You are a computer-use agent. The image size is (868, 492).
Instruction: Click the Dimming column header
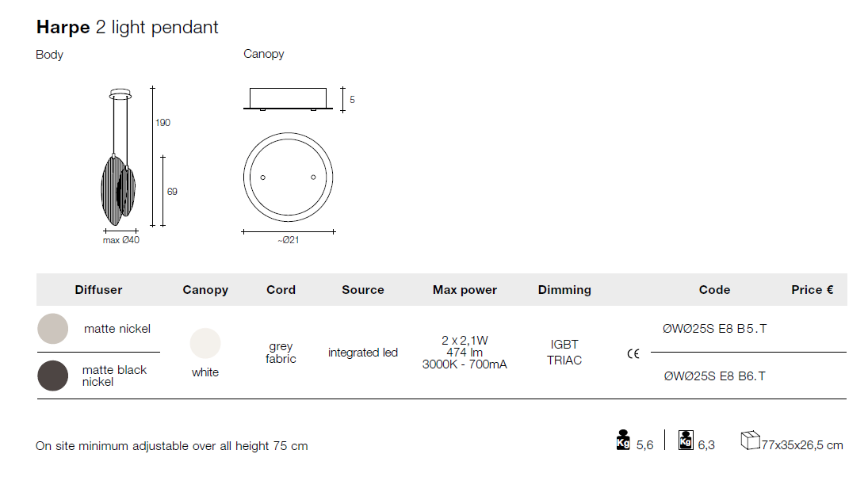coord(564,290)
